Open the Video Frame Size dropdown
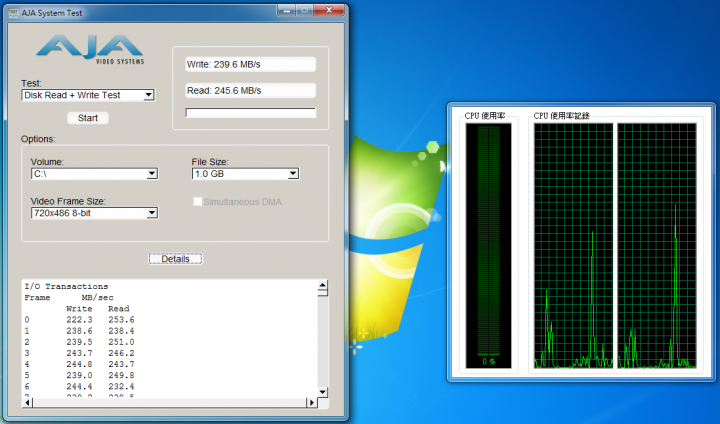The height and width of the screenshot is (424, 720). point(95,213)
